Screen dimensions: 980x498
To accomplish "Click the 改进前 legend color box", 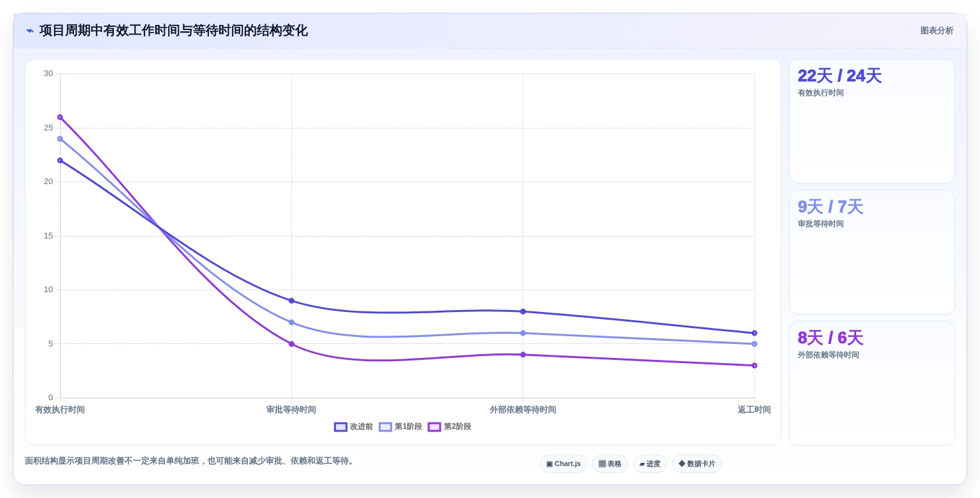I will tap(341, 427).
